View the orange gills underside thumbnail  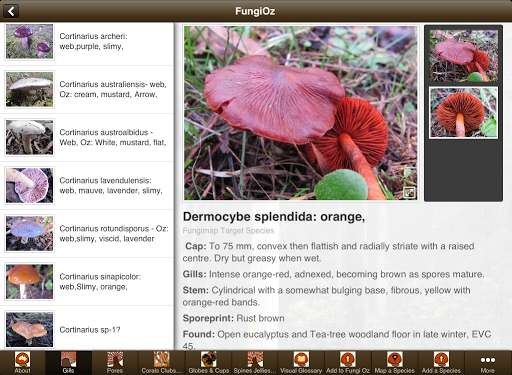pos(463,113)
